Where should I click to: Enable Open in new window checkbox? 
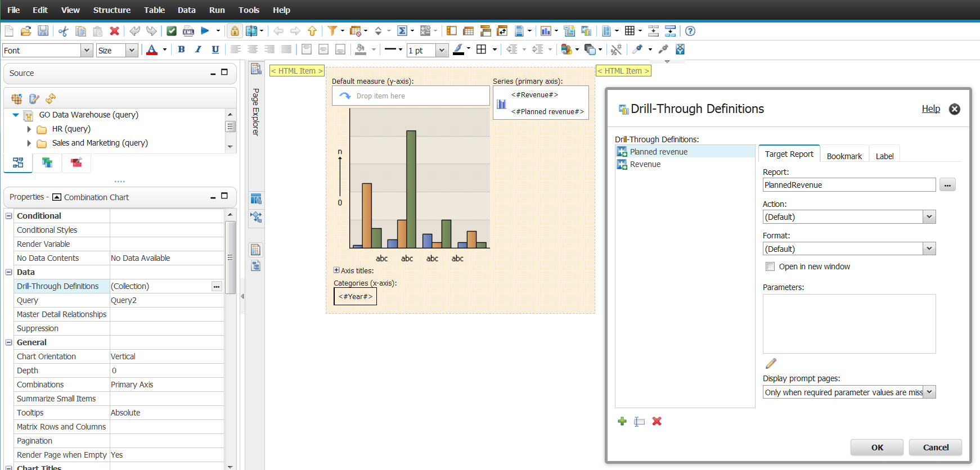click(770, 266)
